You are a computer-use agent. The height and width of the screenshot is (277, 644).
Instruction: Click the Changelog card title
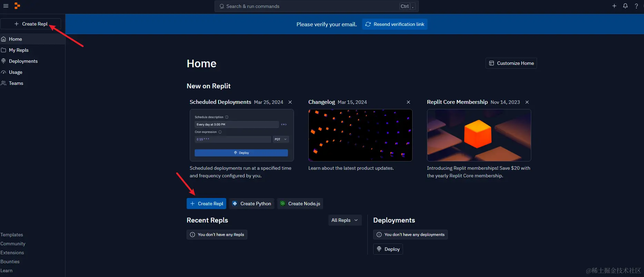point(321,102)
